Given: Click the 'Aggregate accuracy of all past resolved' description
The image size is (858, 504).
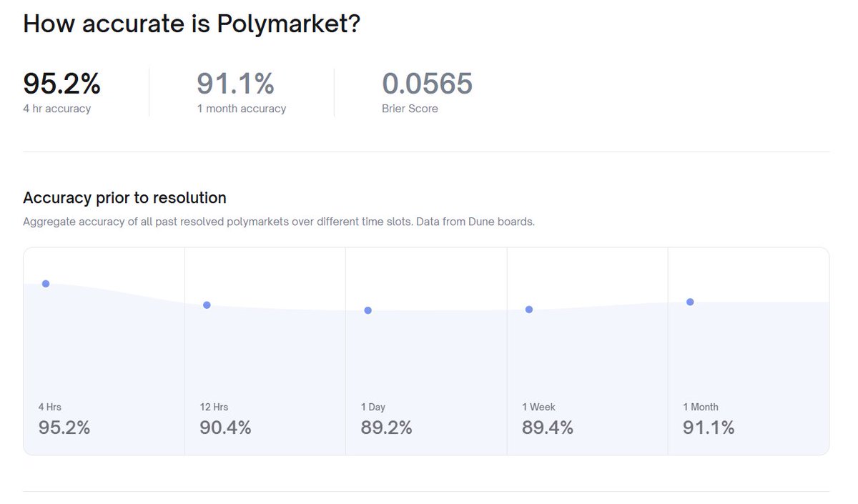Looking at the screenshot, I should [x=279, y=222].
